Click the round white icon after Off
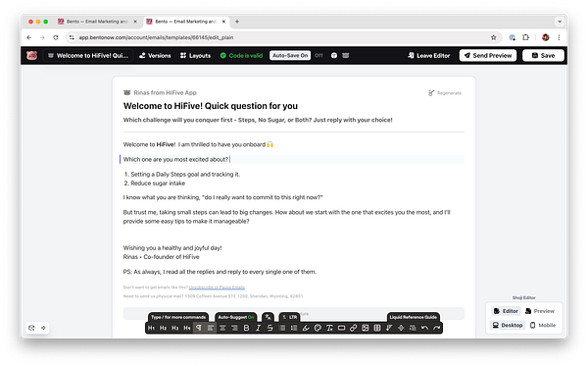The image size is (588, 366). coord(334,56)
